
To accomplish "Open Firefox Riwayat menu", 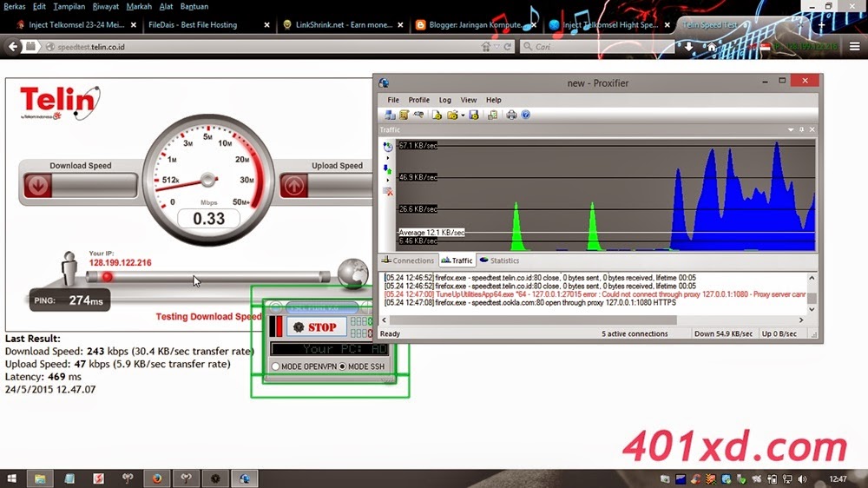I will pyautogui.click(x=105, y=7).
